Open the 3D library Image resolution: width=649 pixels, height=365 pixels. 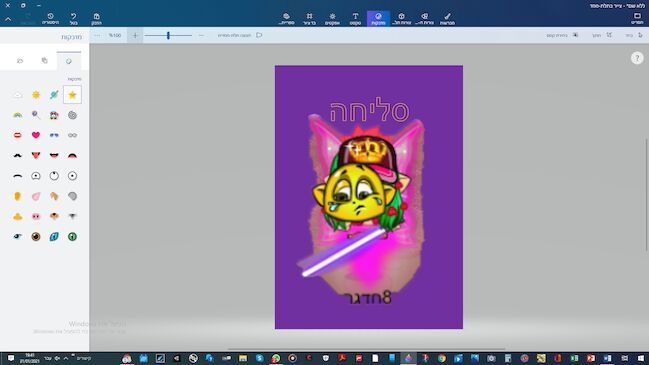click(286, 19)
